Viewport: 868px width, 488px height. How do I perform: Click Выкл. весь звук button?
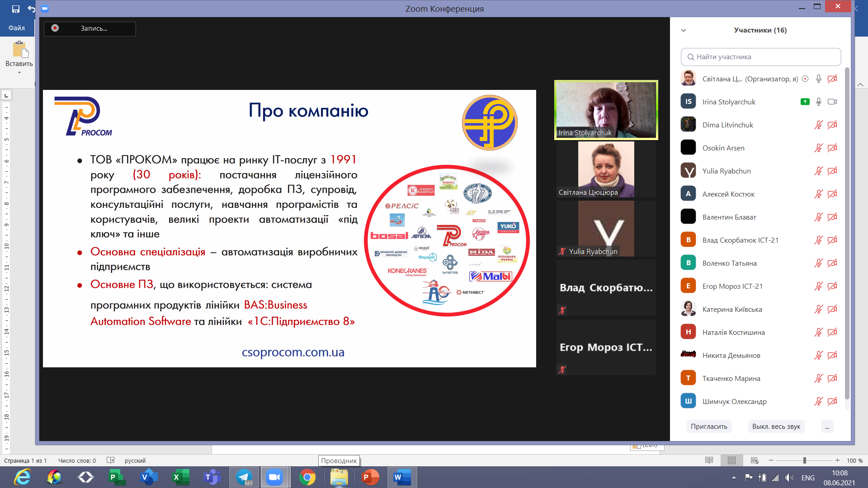[x=776, y=427]
